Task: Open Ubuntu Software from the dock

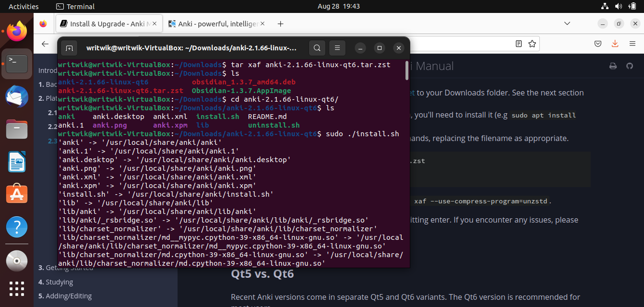Action: tap(16, 193)
